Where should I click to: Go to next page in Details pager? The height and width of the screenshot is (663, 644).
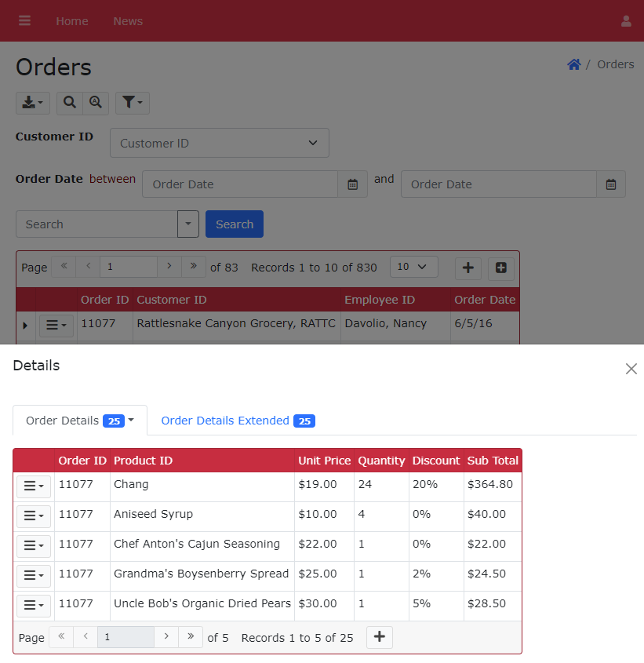pos(166,637)
